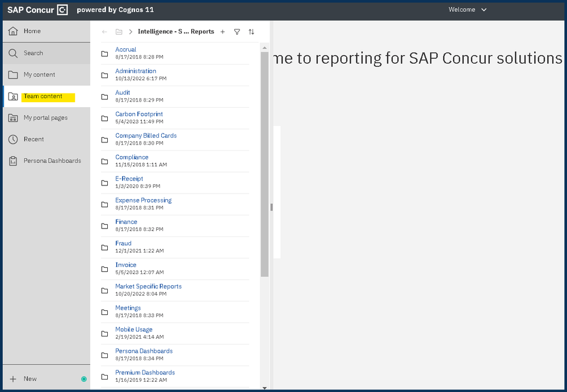Open the sort arrows icon
Viewport: 567px width, 392px height.
tap(251, 32)
